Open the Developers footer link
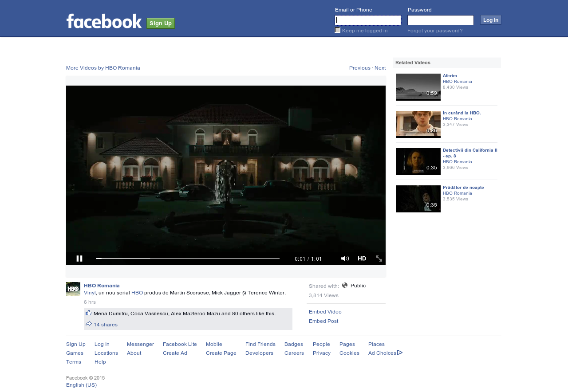Image resolution: width=568 pixels, height=392 pixels. click(259, 353)
